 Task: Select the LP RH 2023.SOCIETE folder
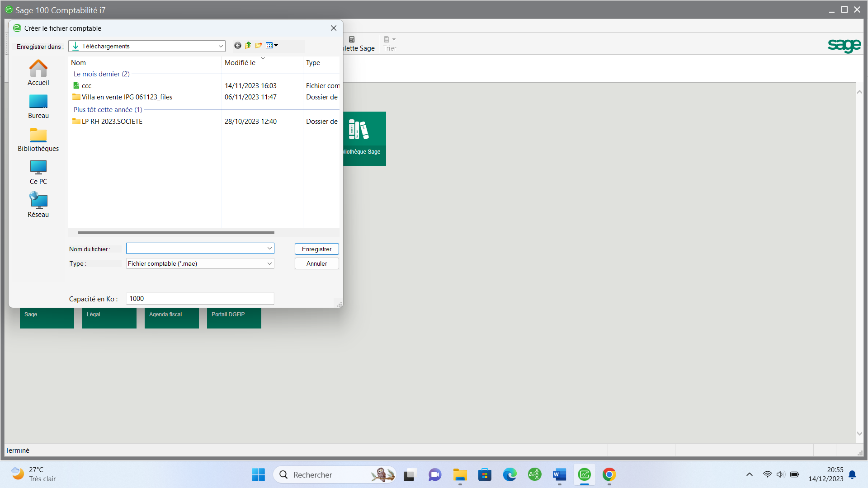click(108, 122)
